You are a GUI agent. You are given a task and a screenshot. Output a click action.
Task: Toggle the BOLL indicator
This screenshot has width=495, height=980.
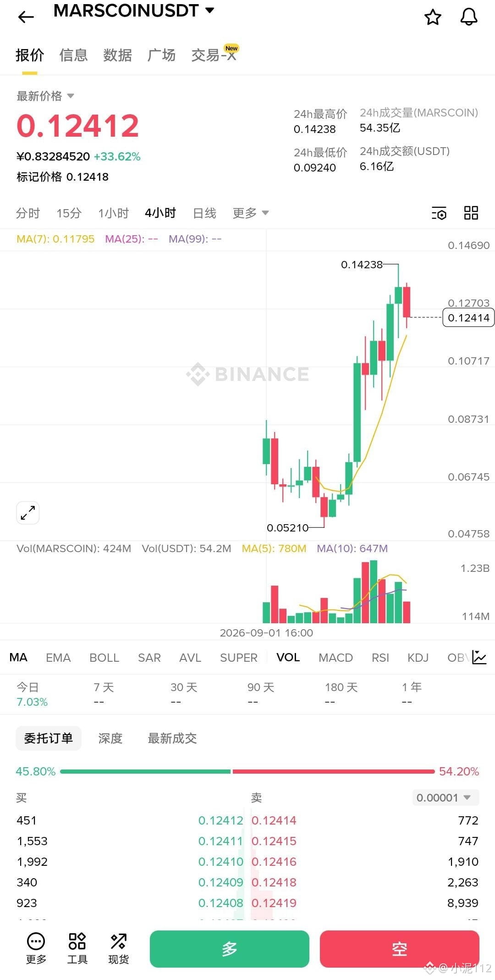(104, 658)
